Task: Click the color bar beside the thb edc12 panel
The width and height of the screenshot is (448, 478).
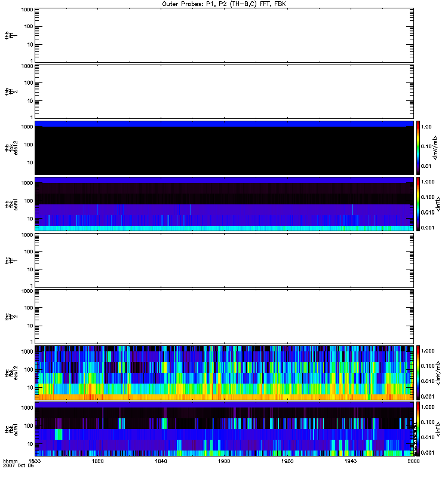Action: [419, 148]
